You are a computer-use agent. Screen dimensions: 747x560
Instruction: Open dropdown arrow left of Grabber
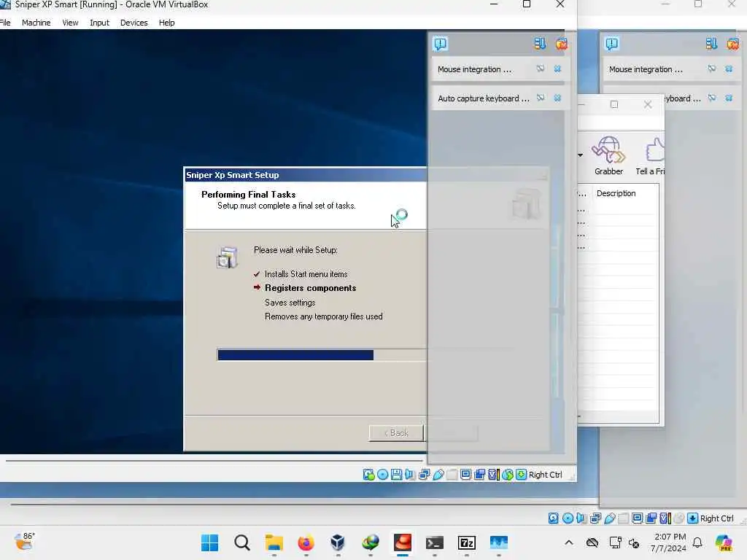point(580,155)
